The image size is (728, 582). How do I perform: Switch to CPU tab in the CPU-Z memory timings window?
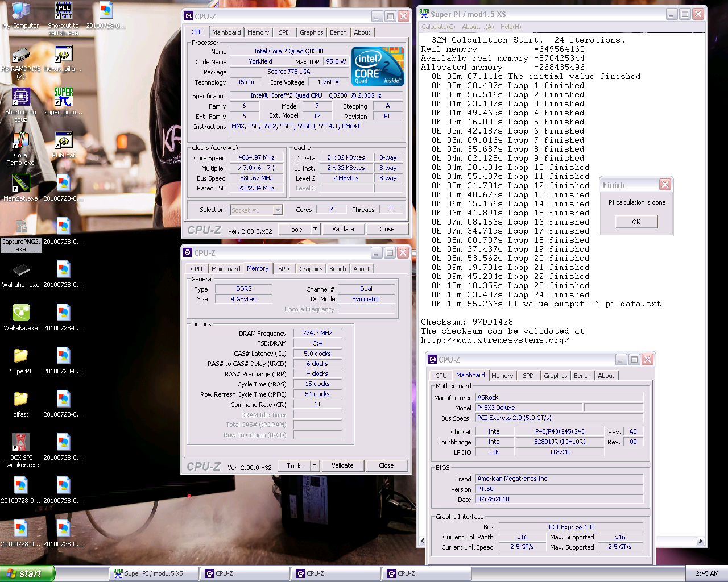tap(197, 269)
